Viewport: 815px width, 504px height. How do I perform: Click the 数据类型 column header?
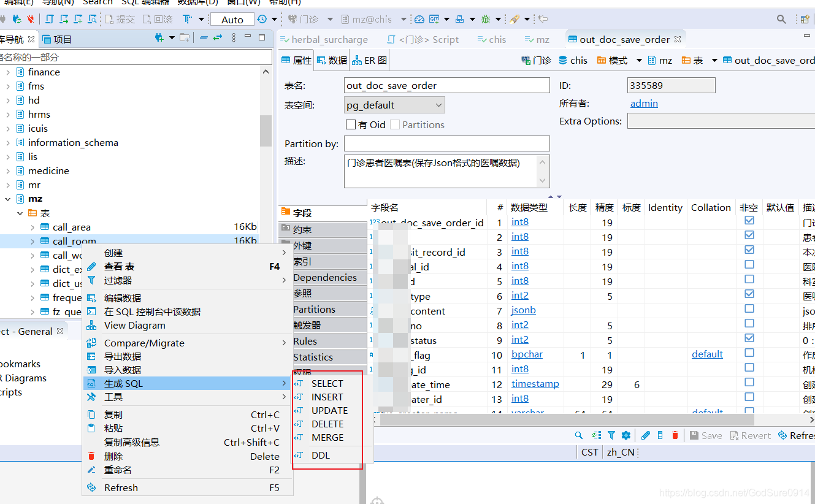[529, 208]
